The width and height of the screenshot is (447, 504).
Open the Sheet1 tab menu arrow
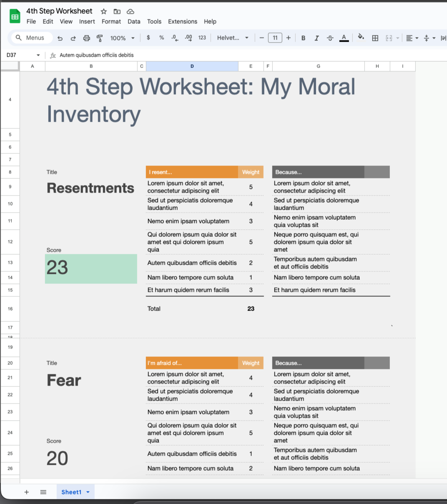[88, 492]
